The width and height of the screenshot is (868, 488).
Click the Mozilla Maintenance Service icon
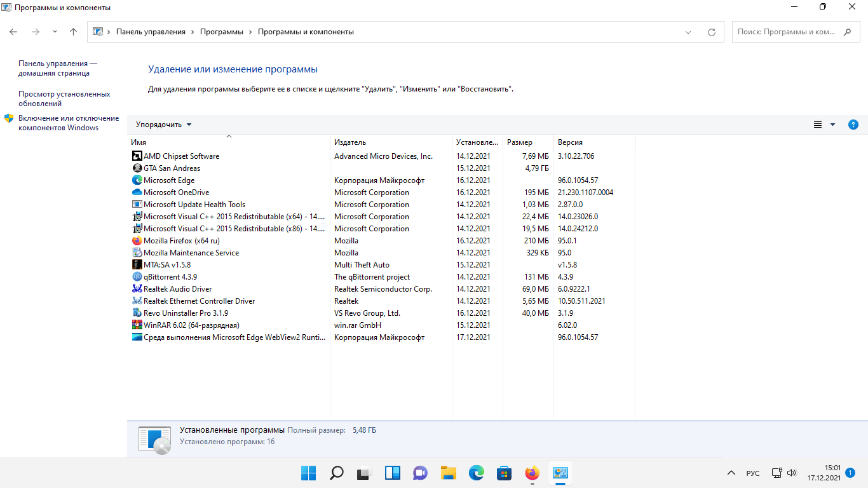tap(137, 252)
